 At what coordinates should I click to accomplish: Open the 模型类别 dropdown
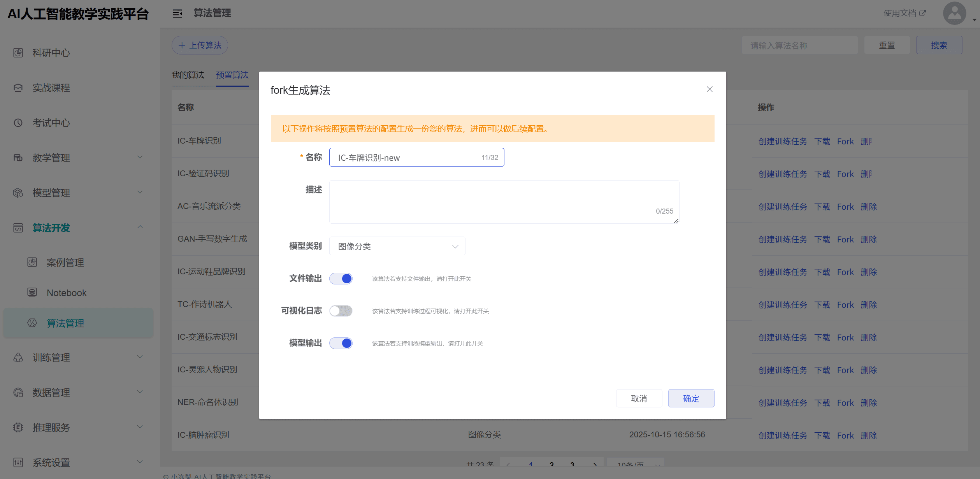pos(397,246)
